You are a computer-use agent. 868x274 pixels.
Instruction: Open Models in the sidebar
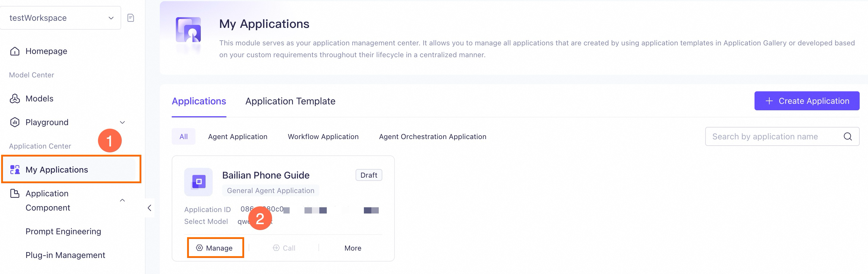point(40,98)
